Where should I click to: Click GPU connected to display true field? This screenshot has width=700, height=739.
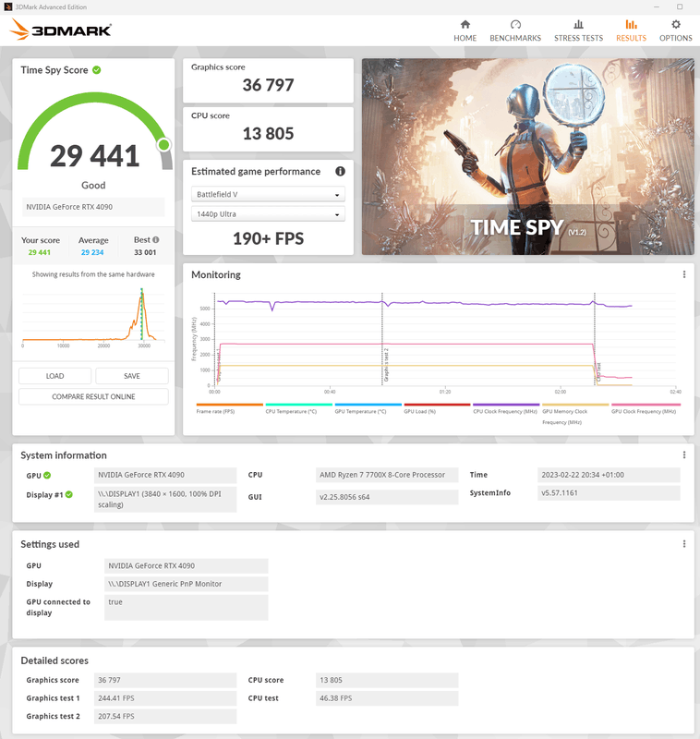click(x=186, y=608)
